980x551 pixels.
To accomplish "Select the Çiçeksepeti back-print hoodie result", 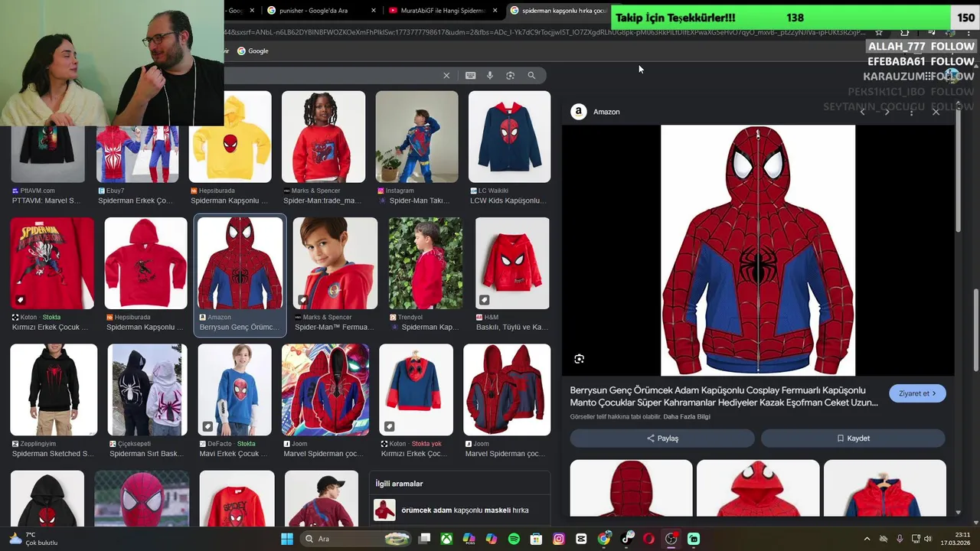I will (x=147, y=390).
